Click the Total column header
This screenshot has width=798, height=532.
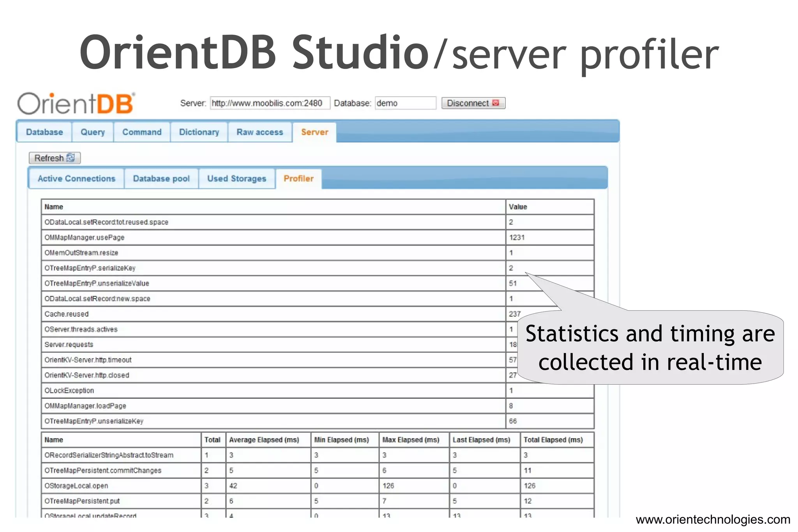pos(213,440)
